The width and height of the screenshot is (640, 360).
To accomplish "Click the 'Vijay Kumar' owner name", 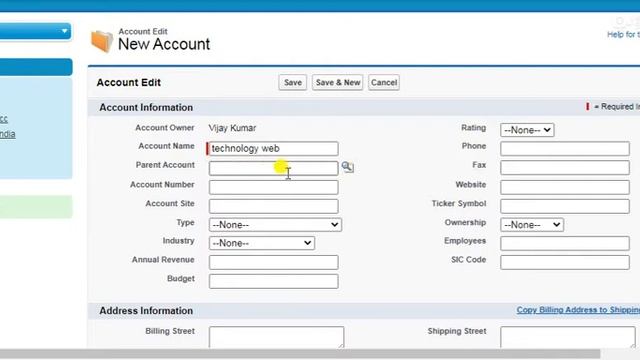I will [x=232, y=128].
